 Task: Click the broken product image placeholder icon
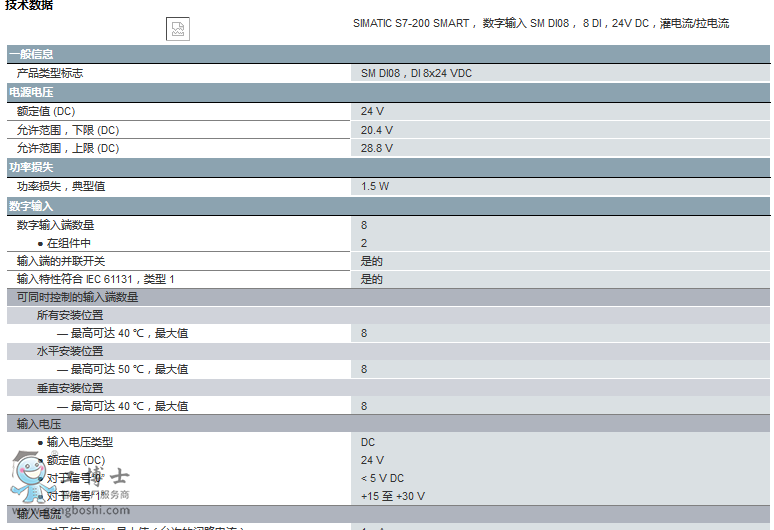pyautogui.click(x=177, y=29)
